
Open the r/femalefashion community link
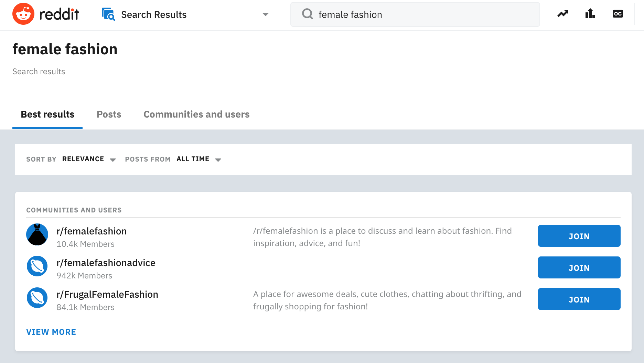click(92, 231)
